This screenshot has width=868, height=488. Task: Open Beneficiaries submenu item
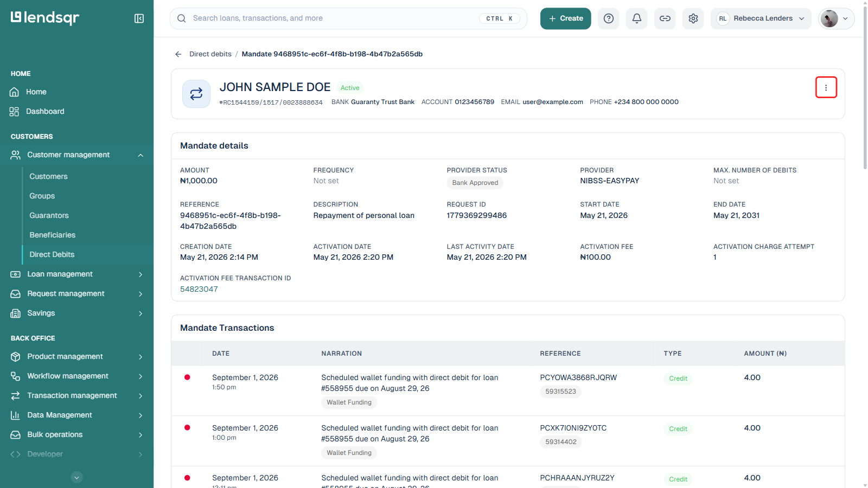pyautogui.click(x=53, y=235)
